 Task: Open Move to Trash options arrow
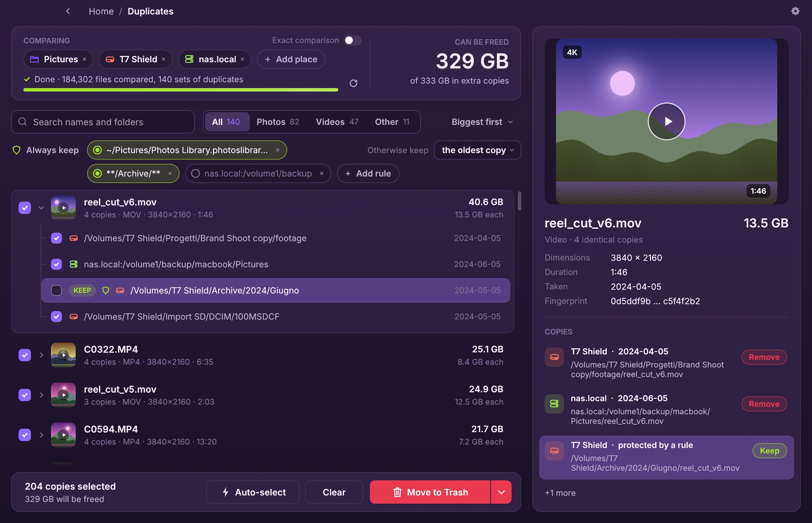[x=501, y=492]
